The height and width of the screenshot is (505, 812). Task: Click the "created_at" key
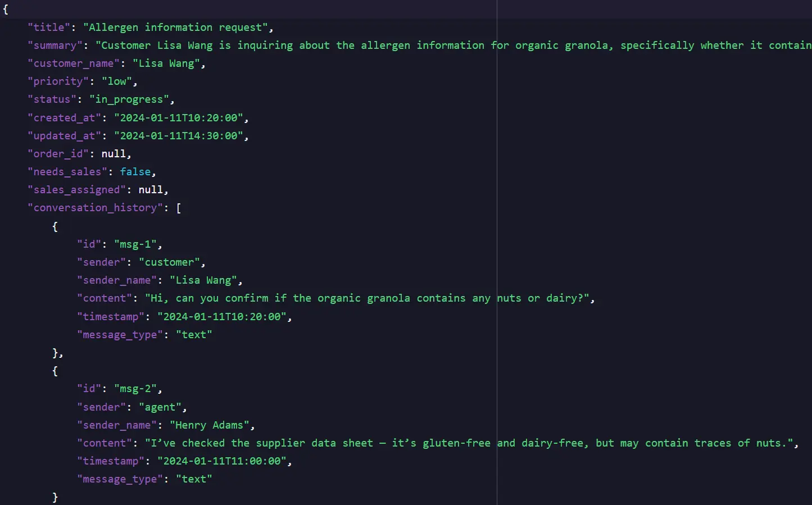64,118
